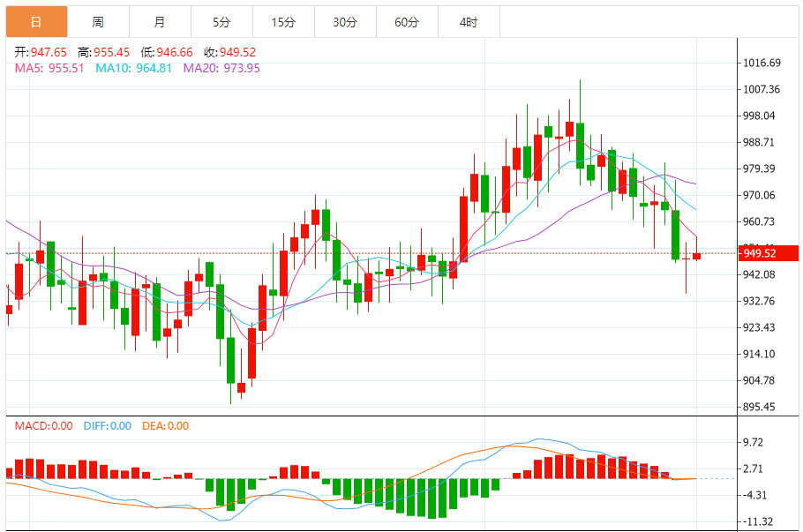The image size is (803, 532).
Task: Click the -11.32 MACD axis label
Action: click(758, 521)
